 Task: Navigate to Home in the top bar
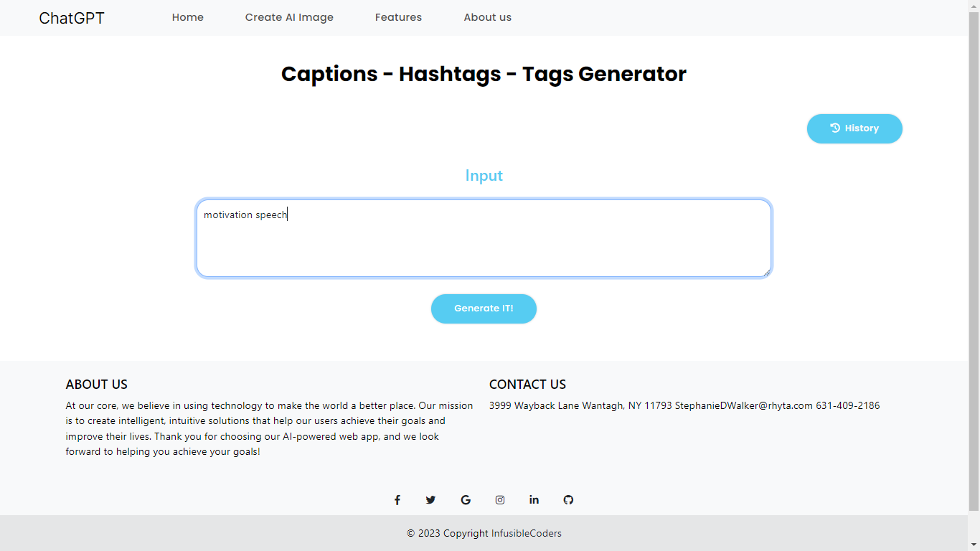[187, 17]
